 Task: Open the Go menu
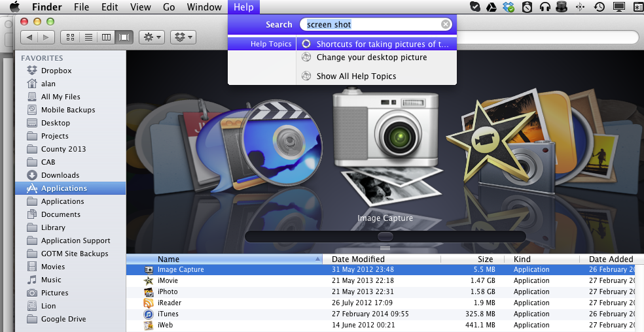pos(169,7)
